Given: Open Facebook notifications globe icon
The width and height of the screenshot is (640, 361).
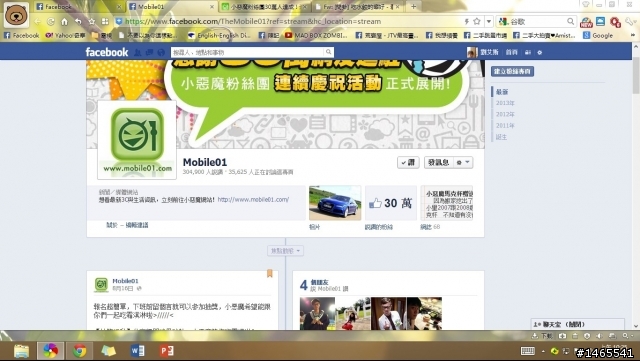Looking at the screenshot, I should coord(161,52).
